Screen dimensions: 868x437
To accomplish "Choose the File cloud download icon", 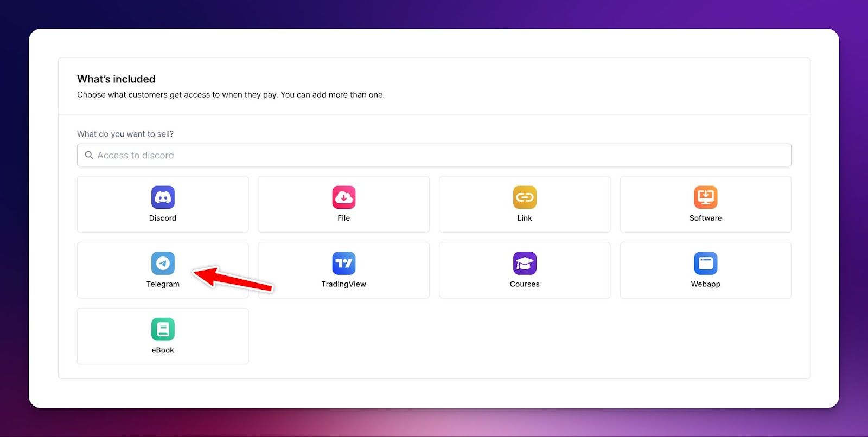I will 344,197.
